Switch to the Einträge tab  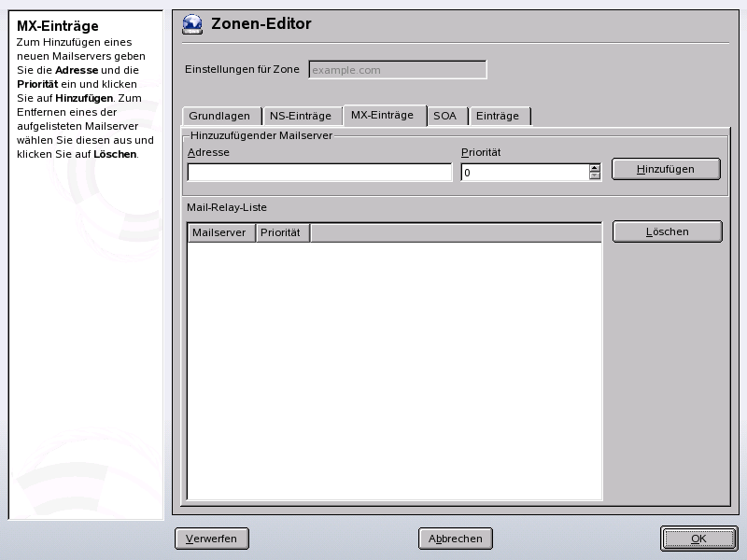[499, 116]
